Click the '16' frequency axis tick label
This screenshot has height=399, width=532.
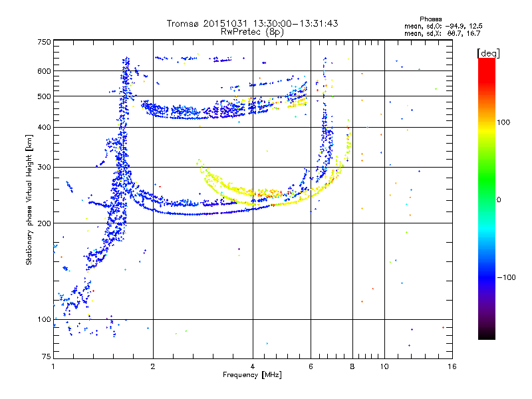[x=452, y=366]
